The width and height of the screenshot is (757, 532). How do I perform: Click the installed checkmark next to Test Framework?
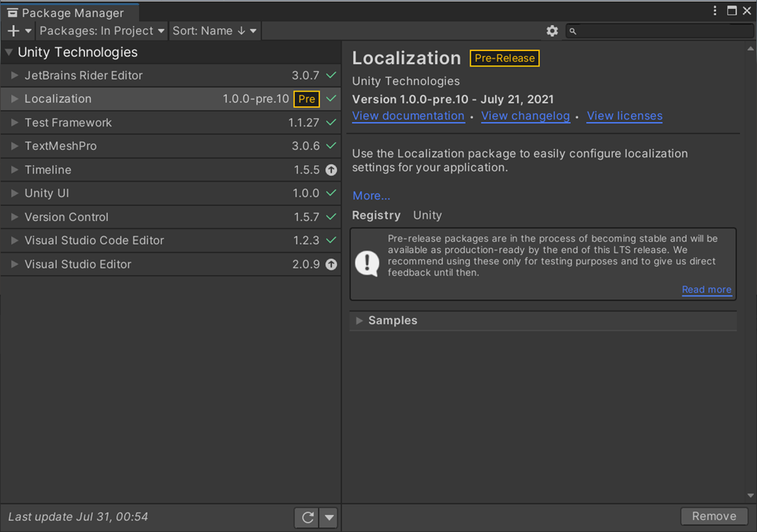[x=330, y=123]
